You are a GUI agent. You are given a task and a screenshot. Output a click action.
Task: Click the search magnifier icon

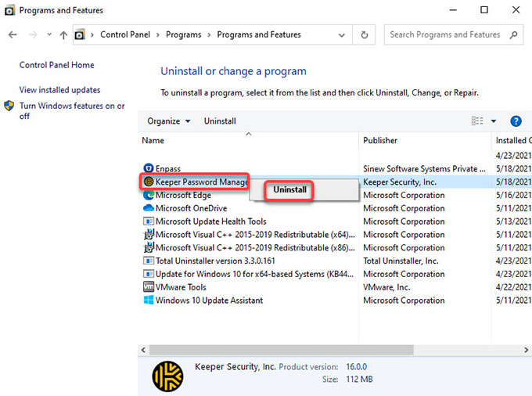click(514, 34)
